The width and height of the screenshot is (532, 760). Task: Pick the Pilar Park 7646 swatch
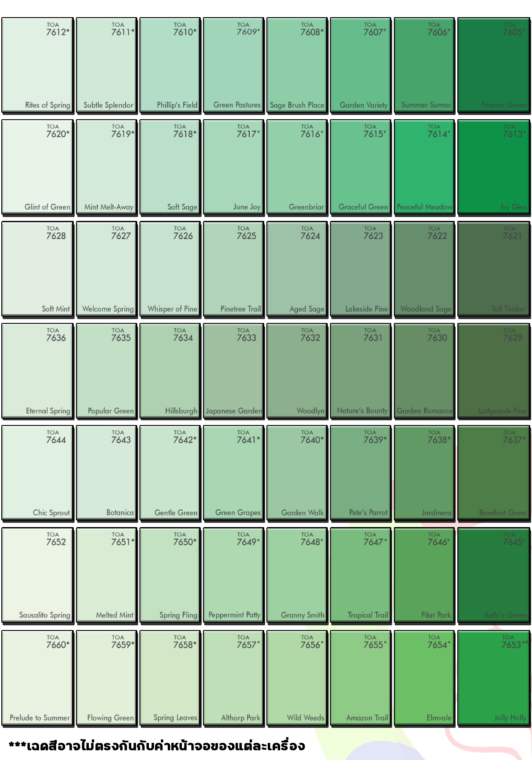tap(424, 575)
